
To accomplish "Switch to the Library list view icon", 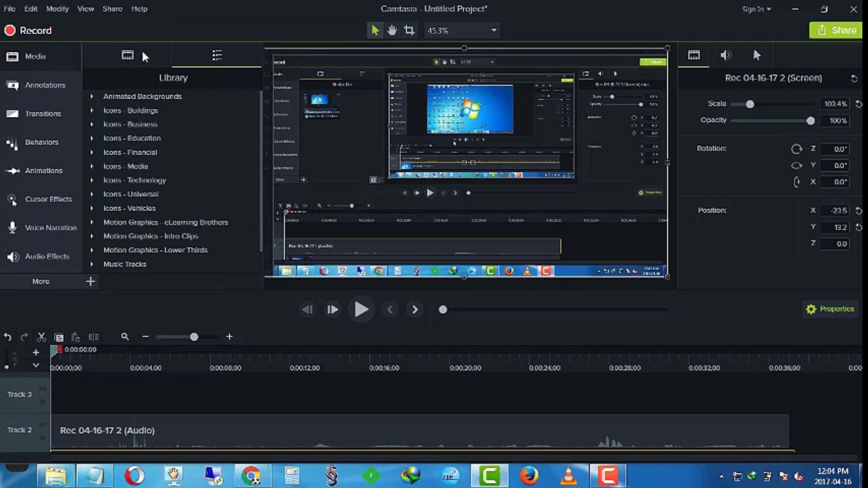I will [217, 56].
